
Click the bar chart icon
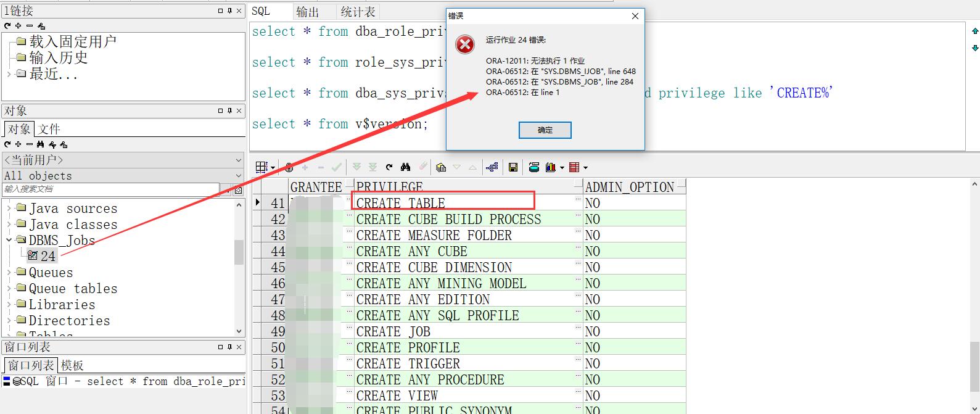coord(551,167)
